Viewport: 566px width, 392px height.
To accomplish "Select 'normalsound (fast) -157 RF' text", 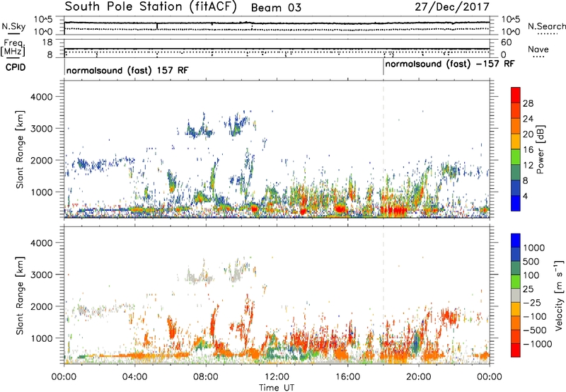I will pyautogui.click(x=450, y=64).
